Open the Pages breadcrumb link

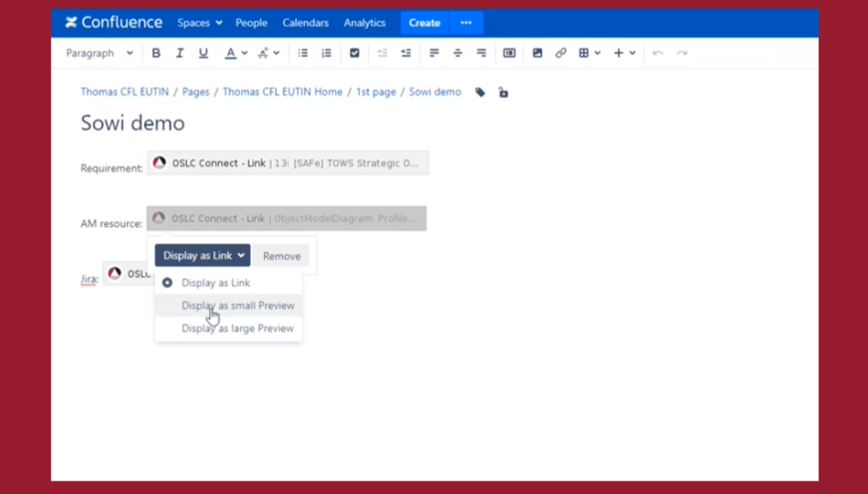(x=196, y=92)
